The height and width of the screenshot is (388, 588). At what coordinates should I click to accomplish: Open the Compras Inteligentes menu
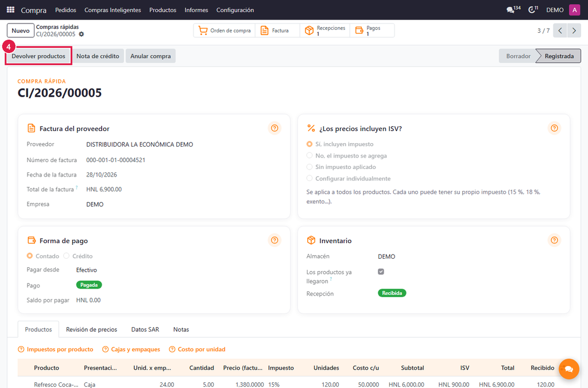pos(113,10)
